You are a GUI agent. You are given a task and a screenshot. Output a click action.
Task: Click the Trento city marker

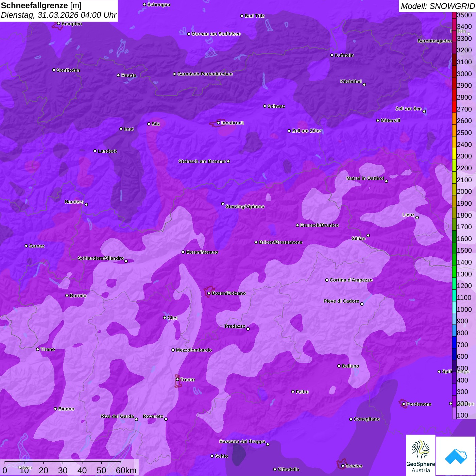(x=177, y=379)
